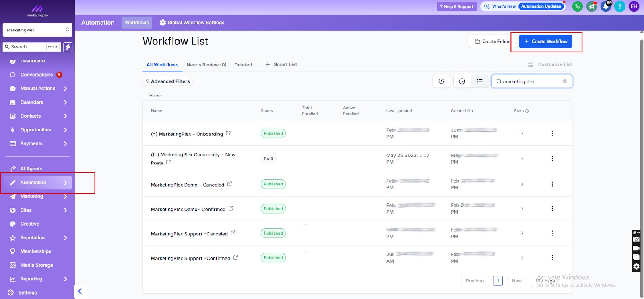Image resolution: width=644 pixels, height=299 pixels.
Task: Open three-dot menu for MarketingPlex Demo Confirmed
Action: pos(552,209)
